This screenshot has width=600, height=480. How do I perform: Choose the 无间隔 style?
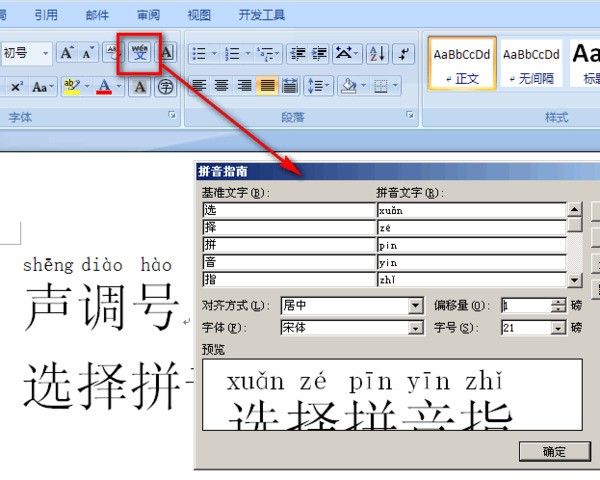point(531,63)
